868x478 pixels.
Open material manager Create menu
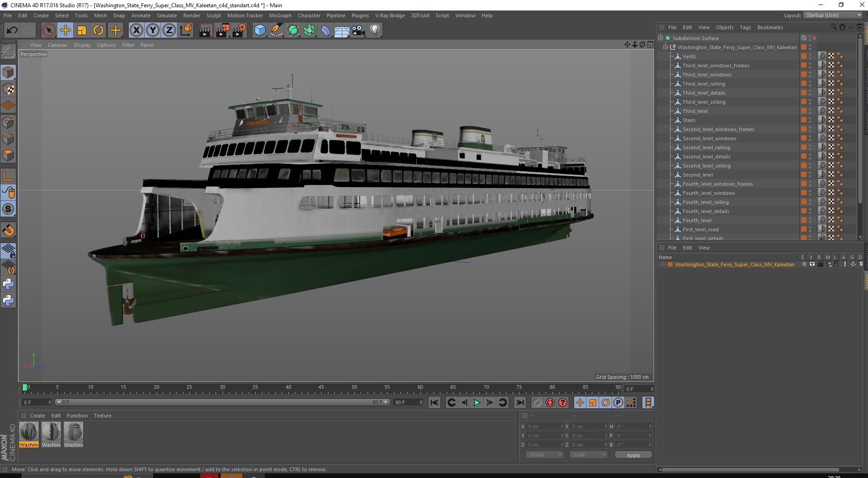[37, 416]
